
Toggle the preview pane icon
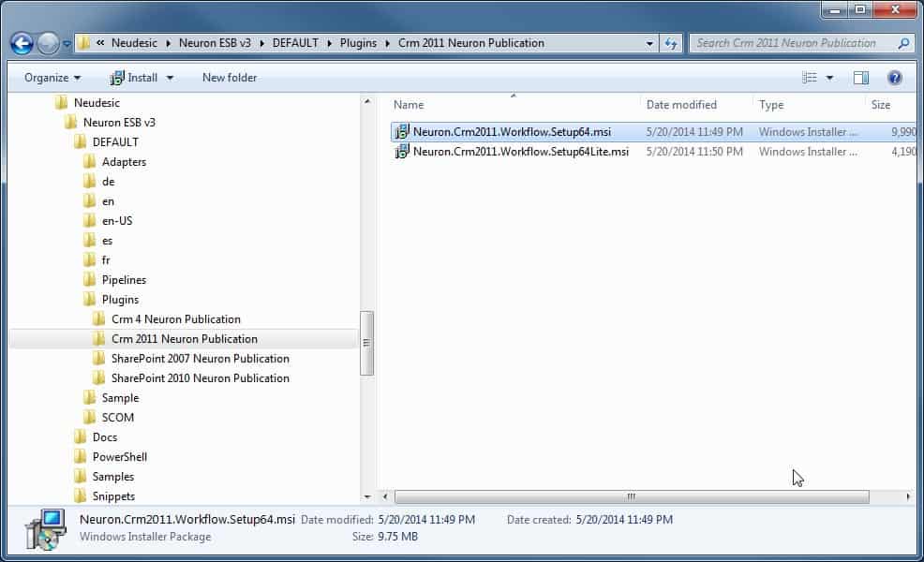click(x=861, y=78)
